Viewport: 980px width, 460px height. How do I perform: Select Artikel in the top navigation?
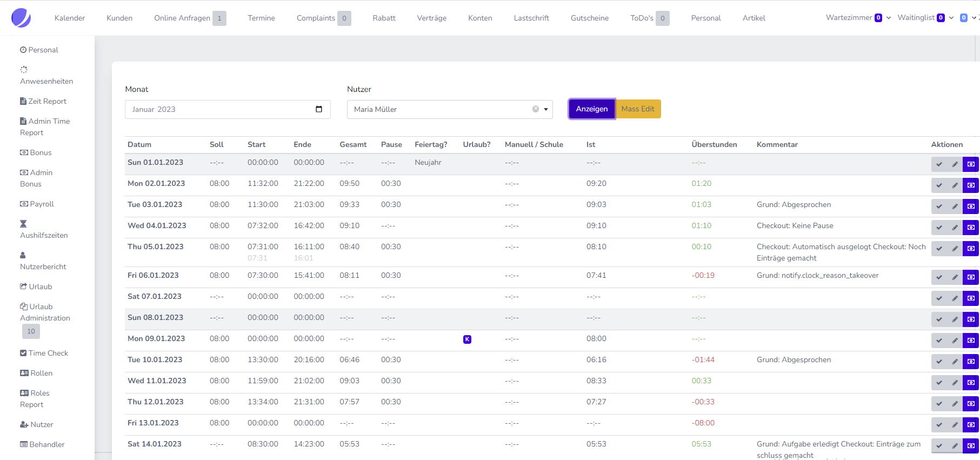754,18
